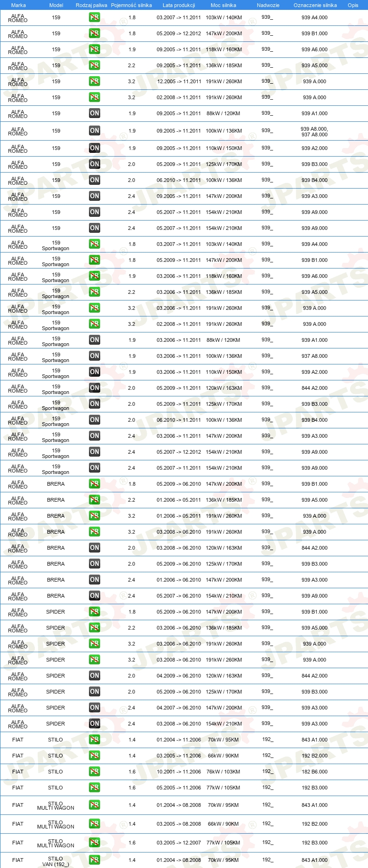Image resolution: width=368 pixels, height=868 pixels.
Task: Select ON icon in Spider 2.4 147kW row
Action: click(x=95, y=708)
